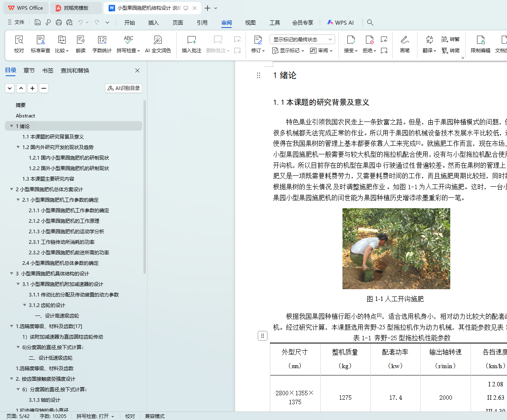
Task: Open 接受 accept dropdown
Action: (x=351, y=51)
